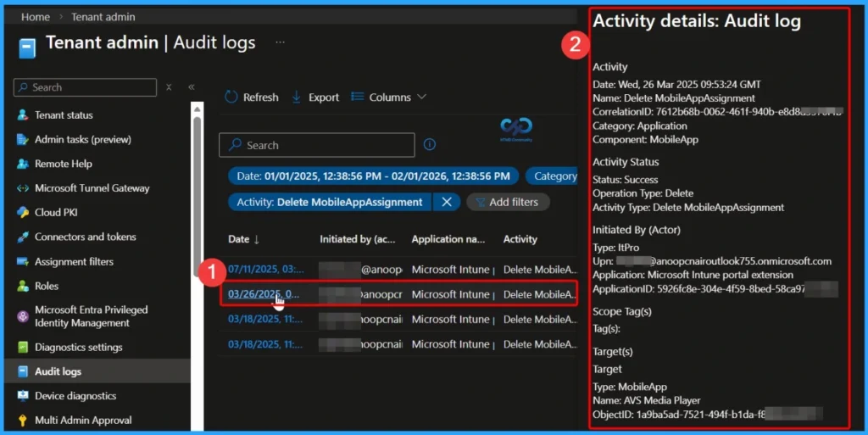This screenshot has width=868, height=435.
Task: Click in the sidebar Search field
Action: click(x=86, y=87)
